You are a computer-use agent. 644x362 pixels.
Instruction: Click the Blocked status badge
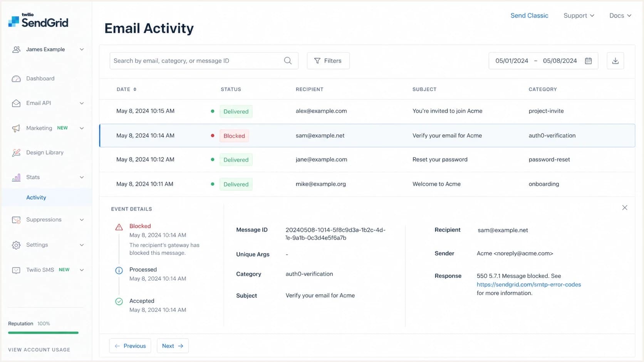[x=234, y=136]
